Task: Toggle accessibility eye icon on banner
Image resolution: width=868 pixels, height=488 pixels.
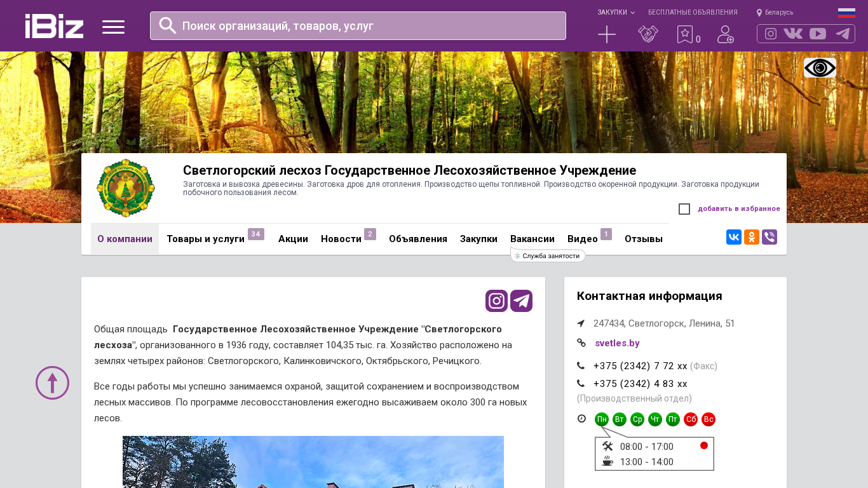Action: pyautogui.click(x=820, y=67)
